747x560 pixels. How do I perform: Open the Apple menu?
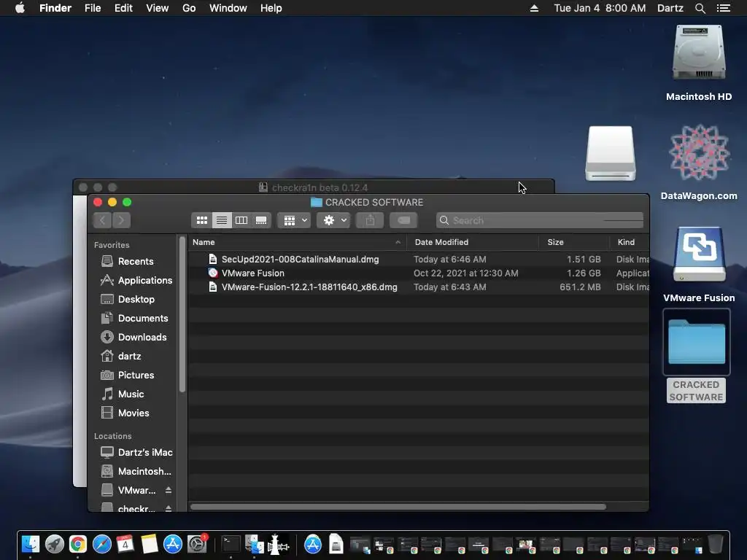[20, 8]
